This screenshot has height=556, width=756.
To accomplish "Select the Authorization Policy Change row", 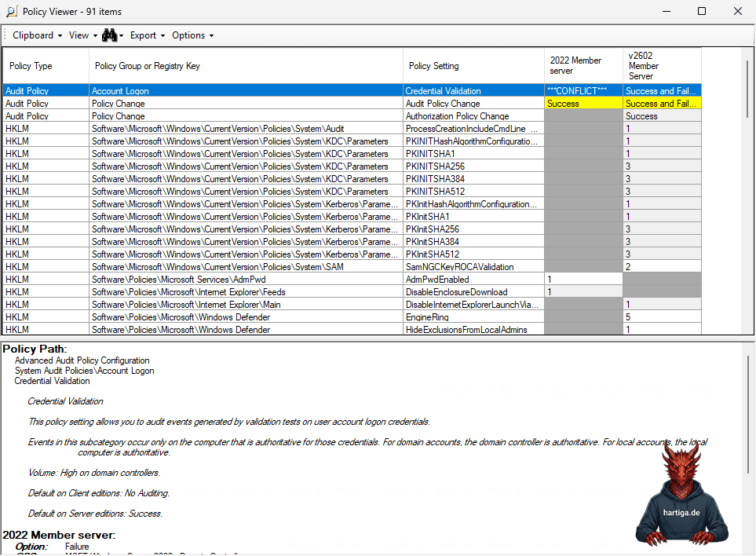I will coord(352,115).
